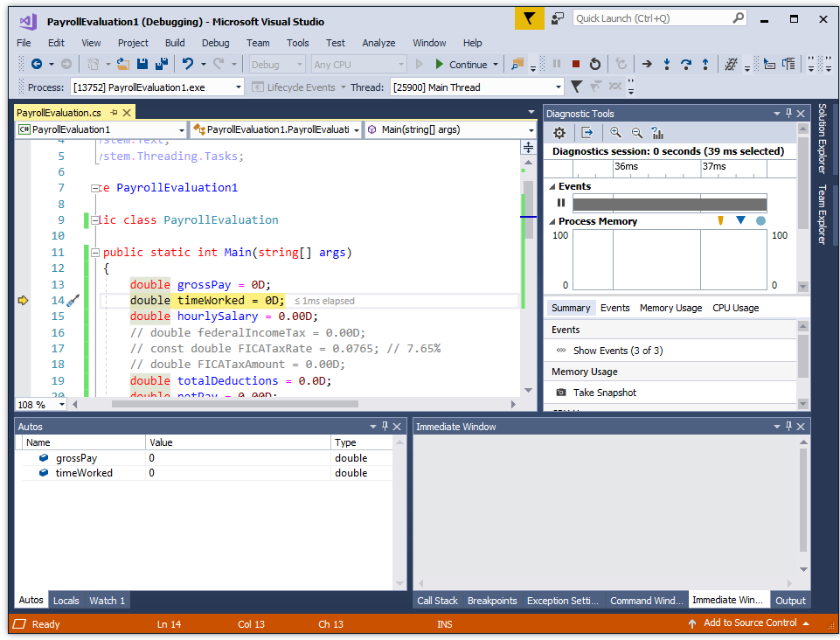Click the IntelliTrace toggle icon in toolbar
The height and width of the screenshot is (640, 840).
pos(732,65)
